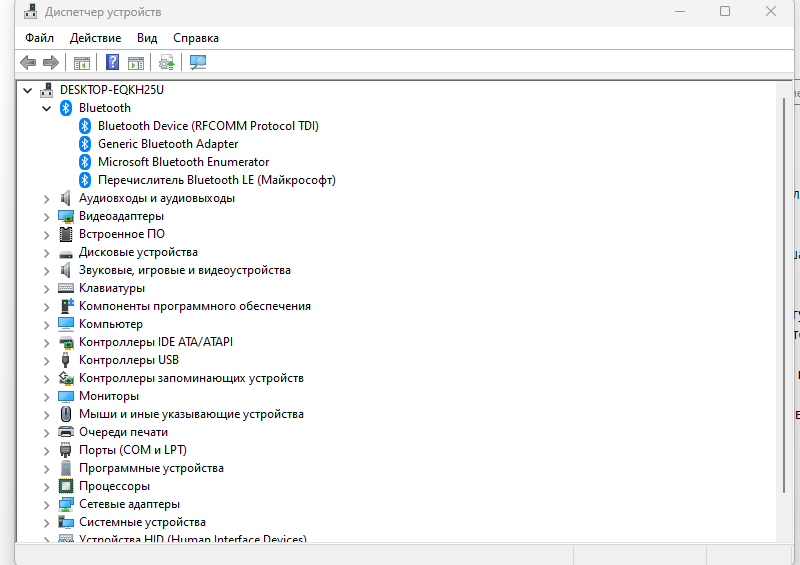This screenshot has height=565, width=800.
Task: Click the drive icon next to Дисковые устройства
Action: point(66,253)
